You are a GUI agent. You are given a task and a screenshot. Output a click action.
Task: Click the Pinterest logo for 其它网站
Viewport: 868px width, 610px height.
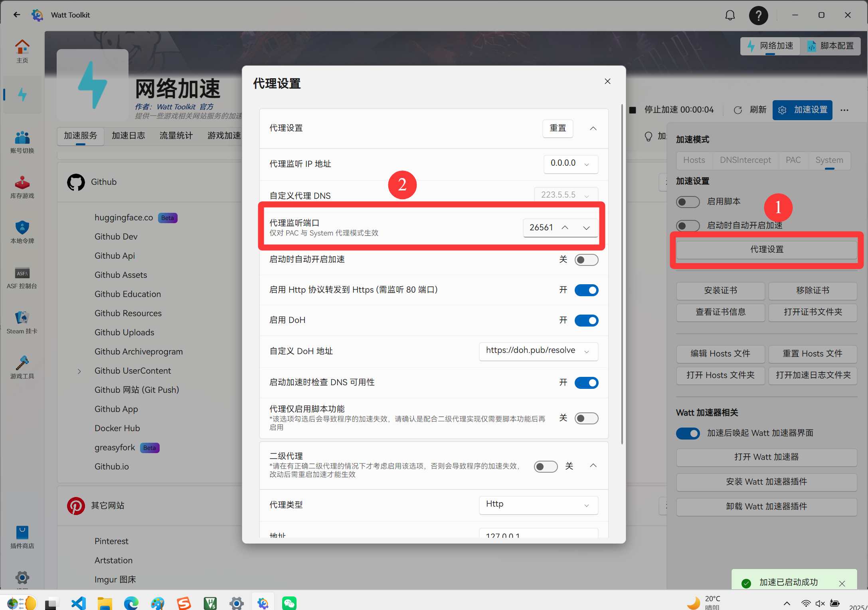[x=76, y=506]
